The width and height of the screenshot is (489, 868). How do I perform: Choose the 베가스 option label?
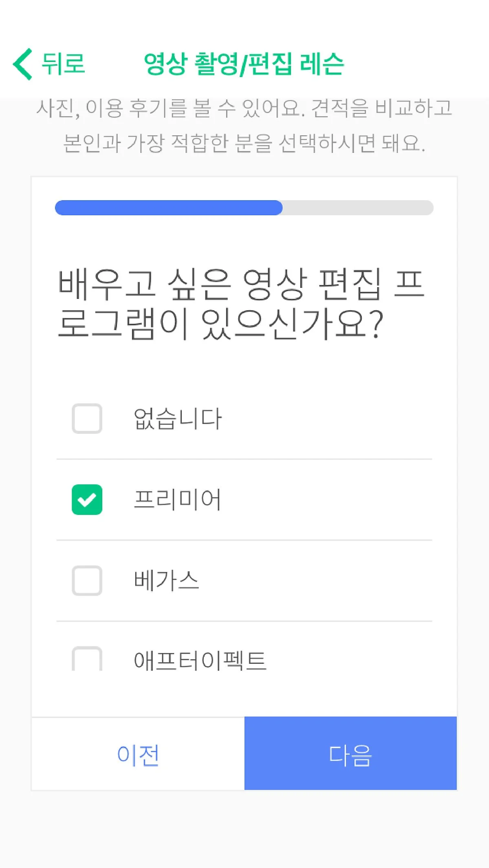166,580
